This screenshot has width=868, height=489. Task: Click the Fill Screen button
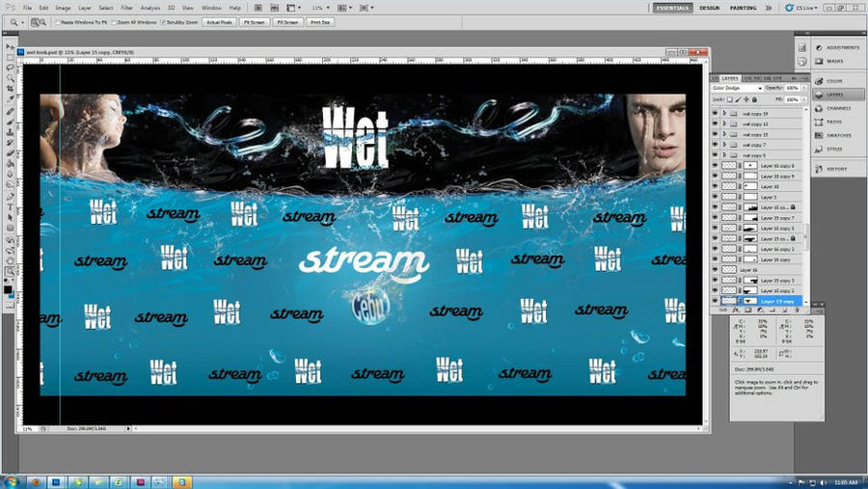[x=287, y=22]
